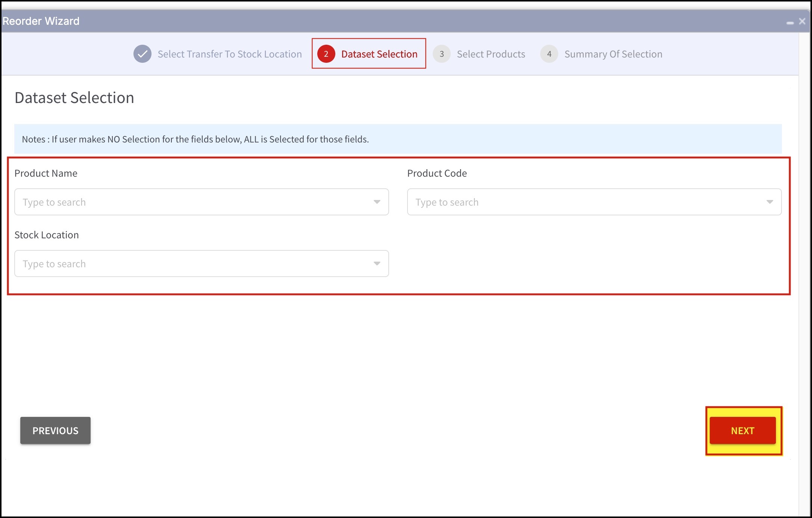The height and width of the screenshot is (518, 812).
Task: Open the Dataset Selection step tab
Action: click(x=379, y=54)
